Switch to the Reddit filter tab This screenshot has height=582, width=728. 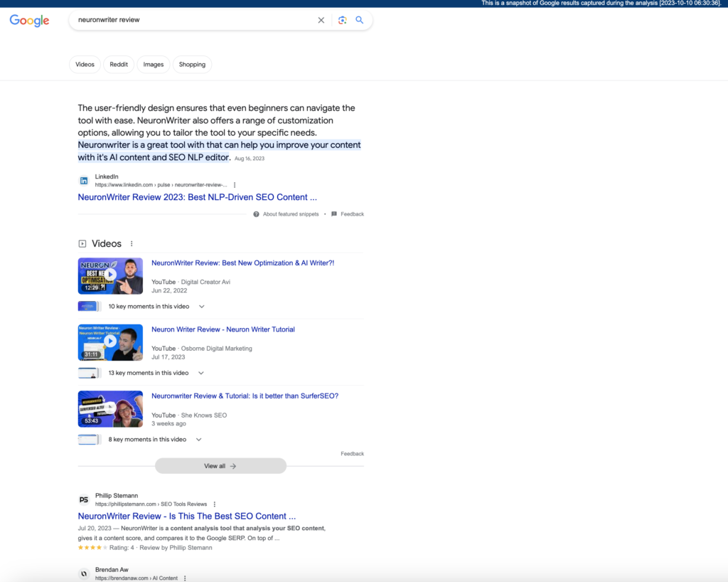tap(119, 65)
